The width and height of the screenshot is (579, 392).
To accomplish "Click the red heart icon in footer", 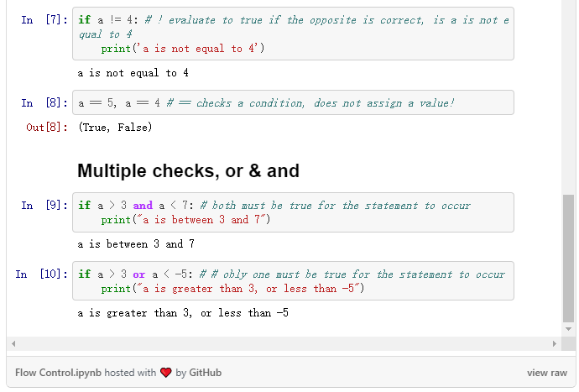I will (165, 373).
